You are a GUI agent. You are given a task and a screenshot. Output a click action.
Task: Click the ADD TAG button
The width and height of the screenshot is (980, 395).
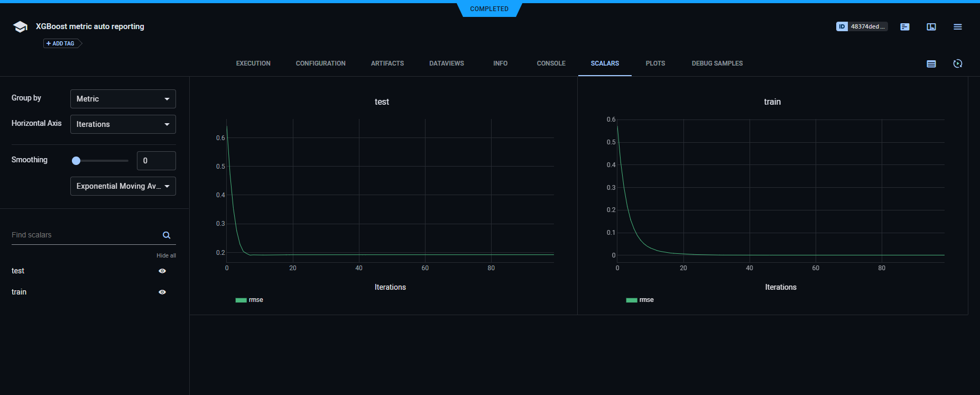61,43
